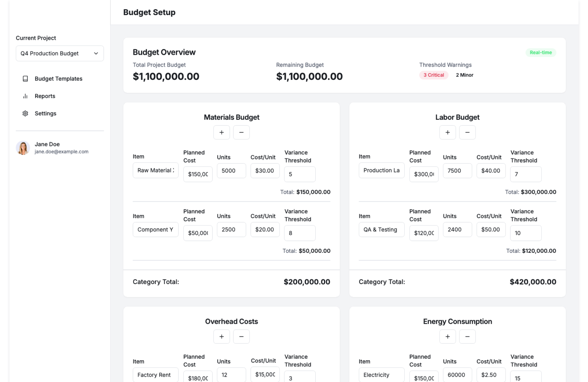Add a row to Materials Budget
The width and height of the screenshot is (588, 382).
(221, 133)
